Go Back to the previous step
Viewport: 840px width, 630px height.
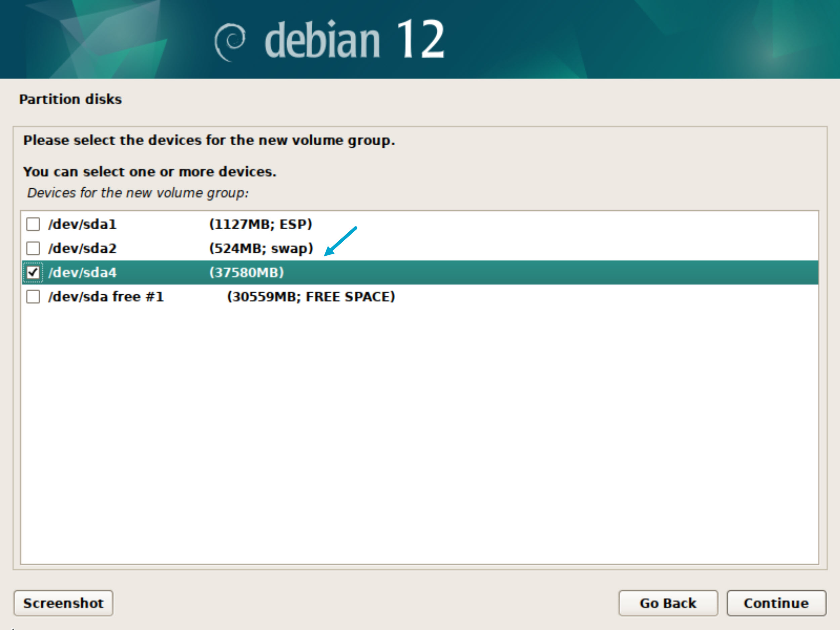pos(668,603)
